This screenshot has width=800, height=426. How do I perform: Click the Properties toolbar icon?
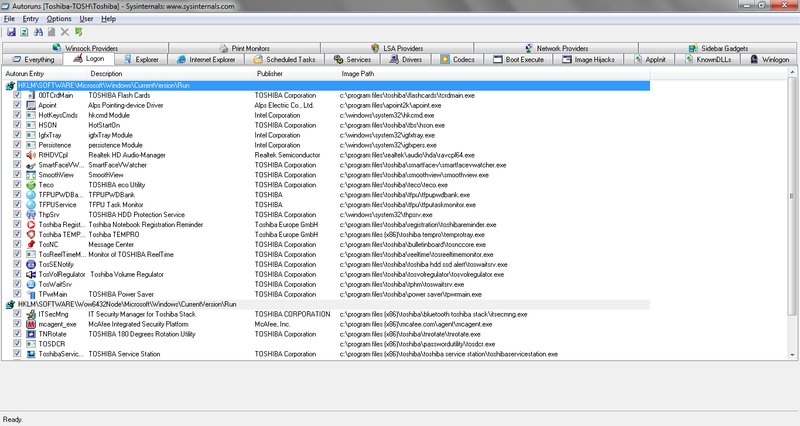(52, 32)
